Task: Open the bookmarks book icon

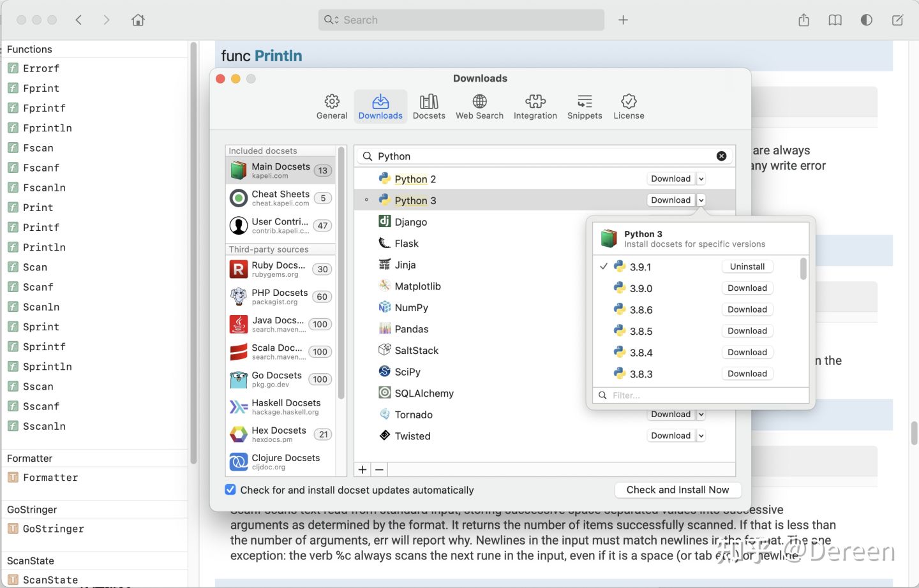Action: [x=835, y=20]
